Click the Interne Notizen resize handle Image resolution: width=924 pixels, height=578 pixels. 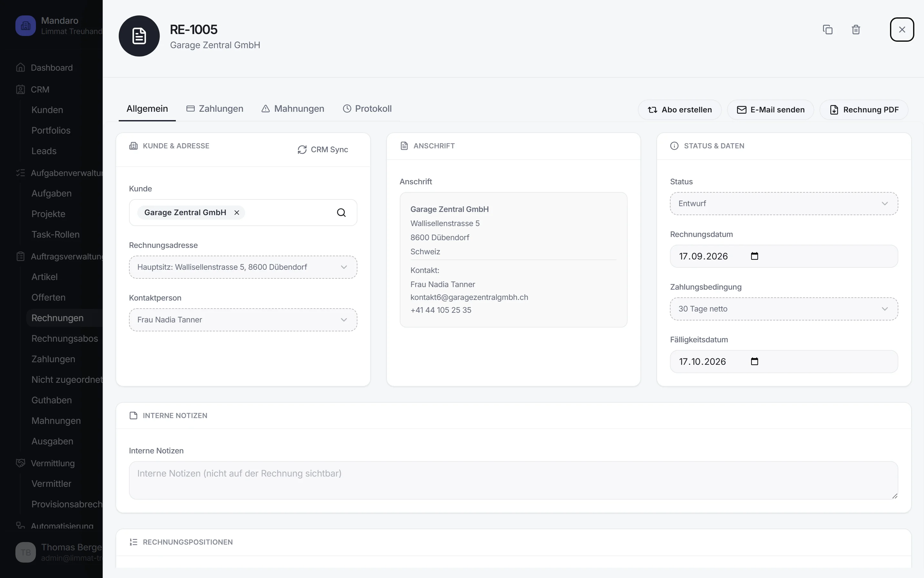894,496
